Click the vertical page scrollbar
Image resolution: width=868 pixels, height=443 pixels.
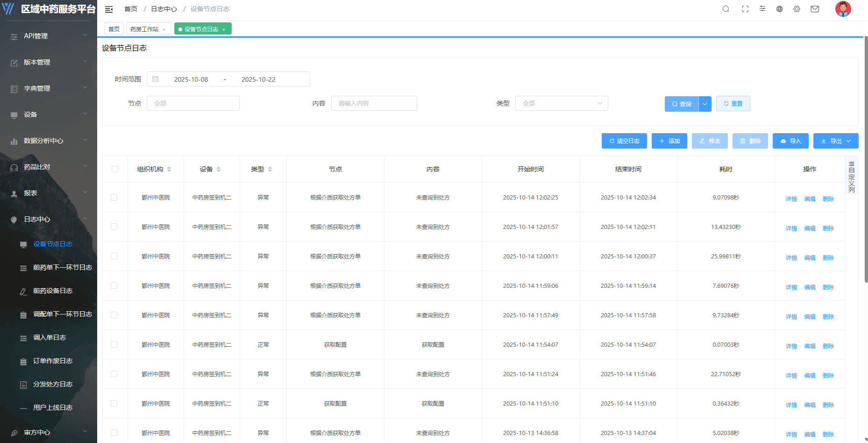[x=866, y=159]
